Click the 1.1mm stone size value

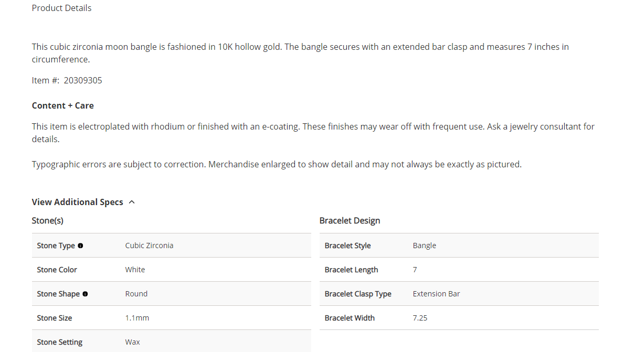pos(137,318)
